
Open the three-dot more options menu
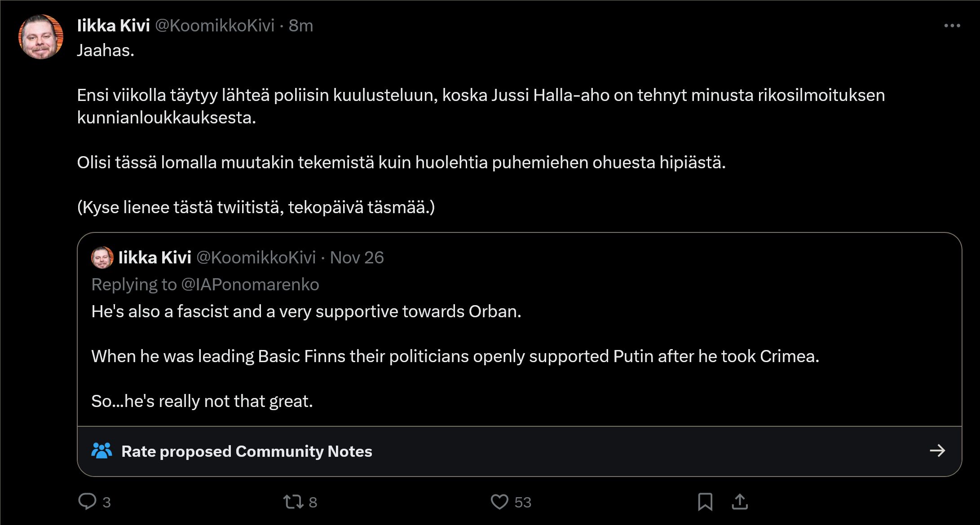[x=952, y=26]
